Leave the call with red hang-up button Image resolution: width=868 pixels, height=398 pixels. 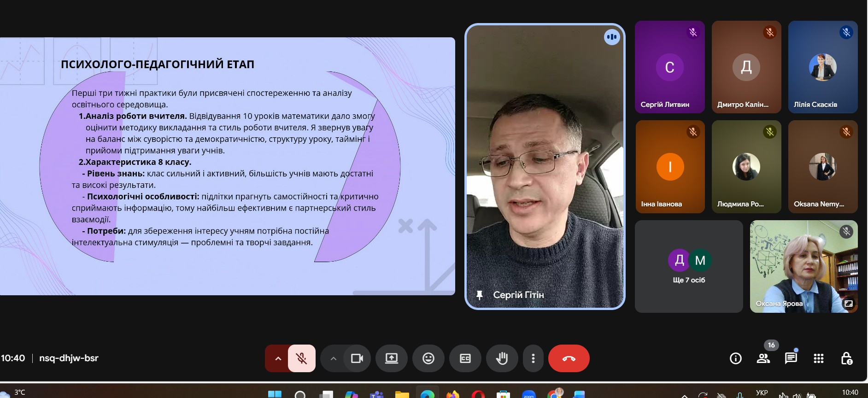click(x=569, y=358)
